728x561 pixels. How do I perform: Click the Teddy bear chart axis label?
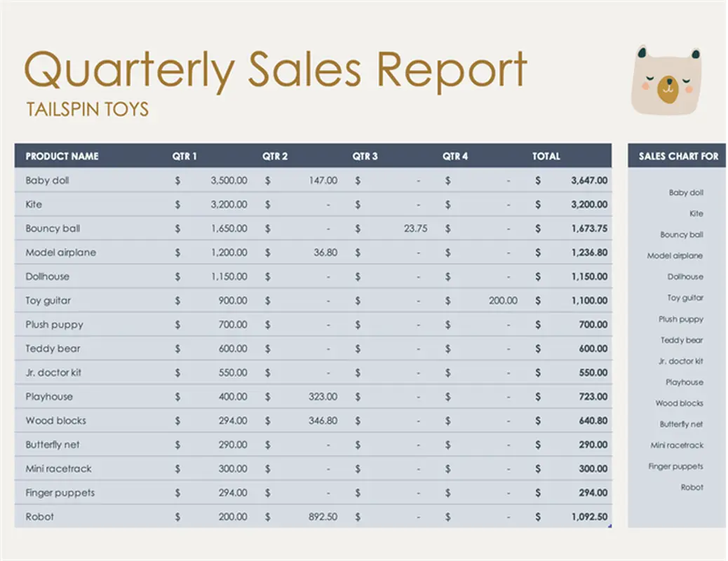point(681,340)
